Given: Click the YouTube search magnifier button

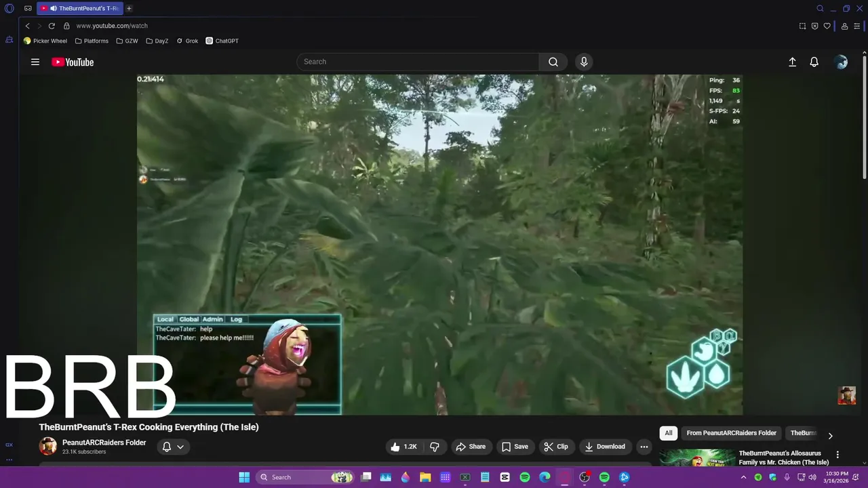Looking at the screenshot, I should pyautogui.click(x=553, y=62).
